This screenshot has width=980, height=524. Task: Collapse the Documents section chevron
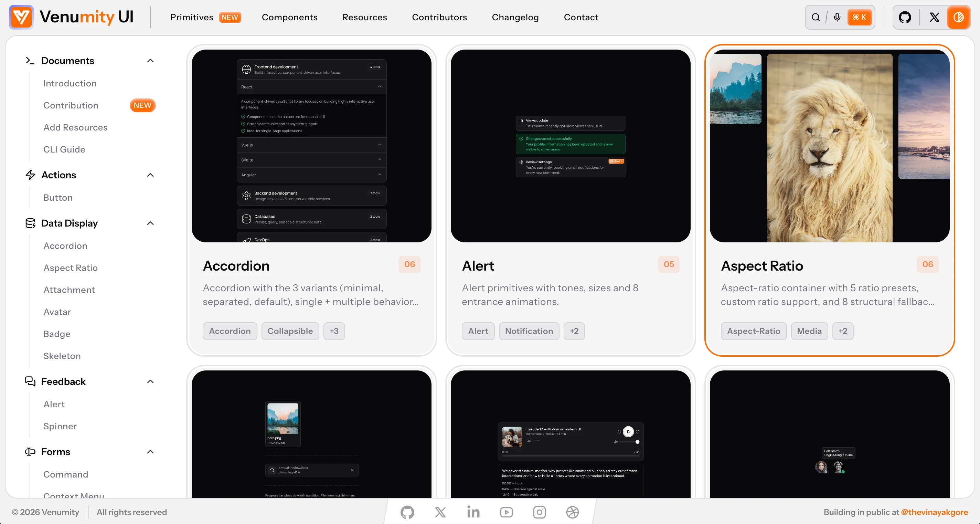150,61
